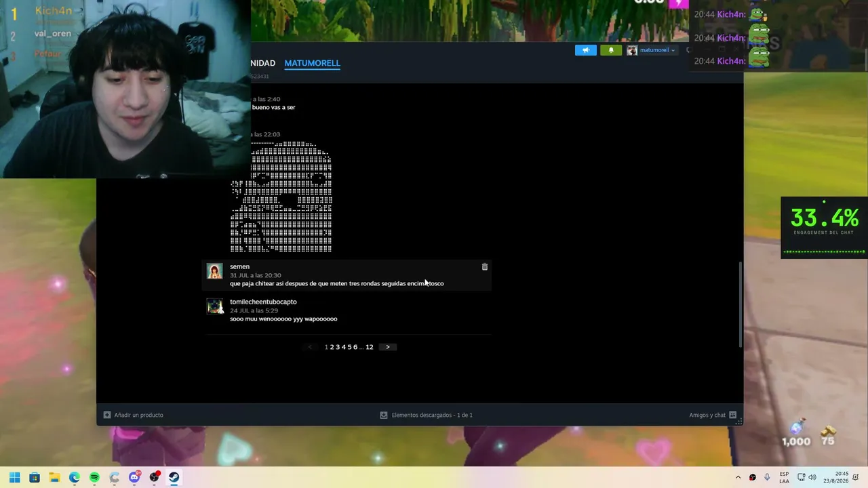Open the username link 'semen'
The width and height of the screenshot is (868, 488).
[239, 266]
